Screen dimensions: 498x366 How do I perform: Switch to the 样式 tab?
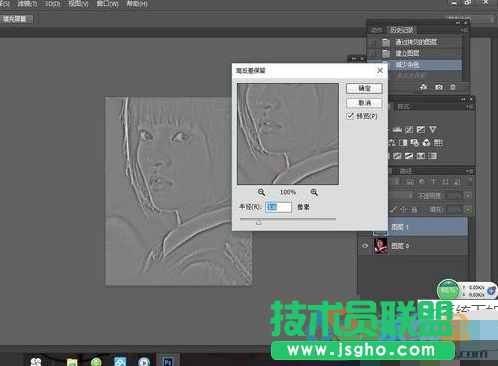(403, 106)
